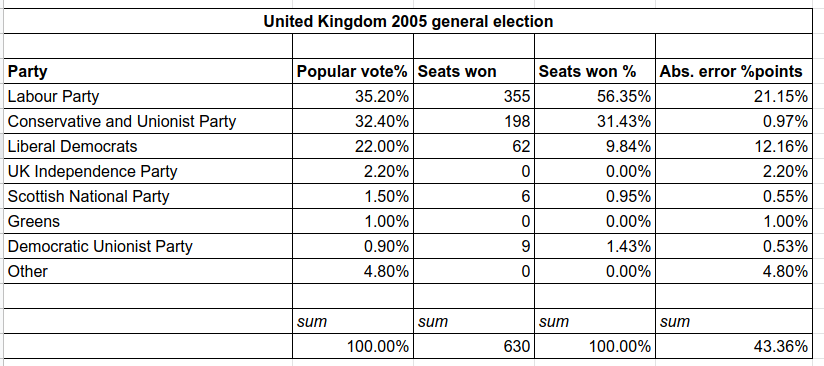This screenshot has width=824, height=366.
Task: Click the Liberal Democrats cell
Action: point(148,146)
